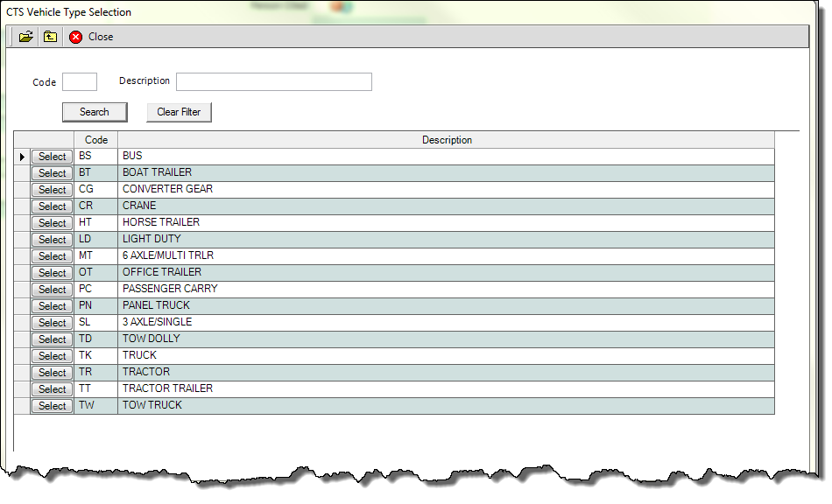Click the open folder toolbar icon
The image size is (832, 504).
[26, 37]
